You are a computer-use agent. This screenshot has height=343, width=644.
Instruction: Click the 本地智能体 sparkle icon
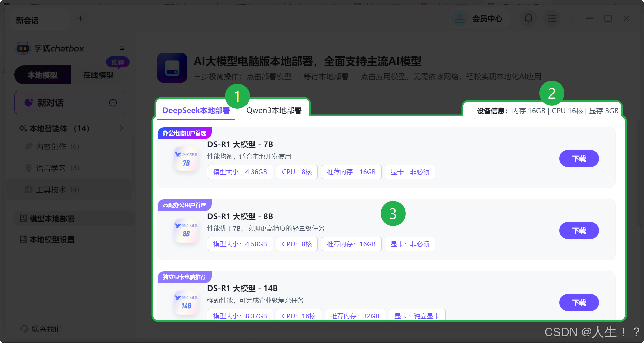[x=23, y=128]
